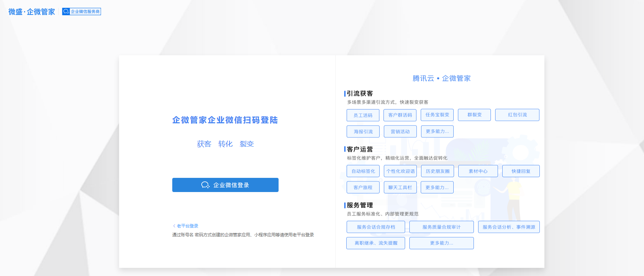Select the 员工活码 feature button

coord(363,115)
